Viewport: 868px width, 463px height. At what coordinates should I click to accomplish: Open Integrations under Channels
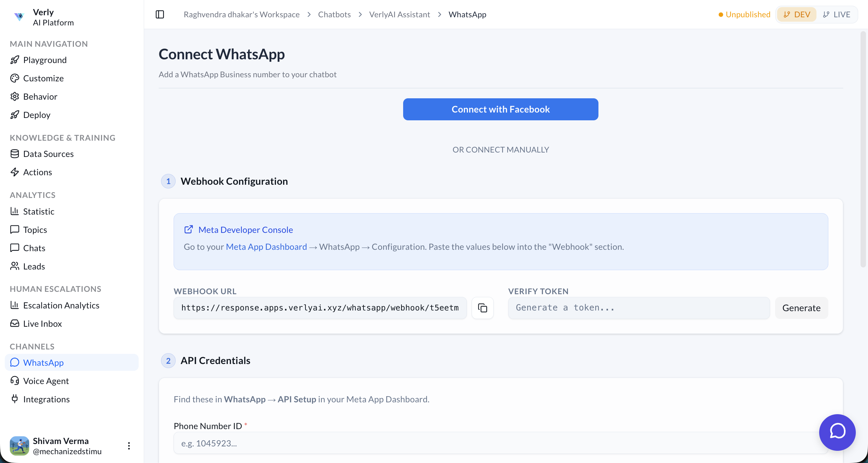[47, 399]
